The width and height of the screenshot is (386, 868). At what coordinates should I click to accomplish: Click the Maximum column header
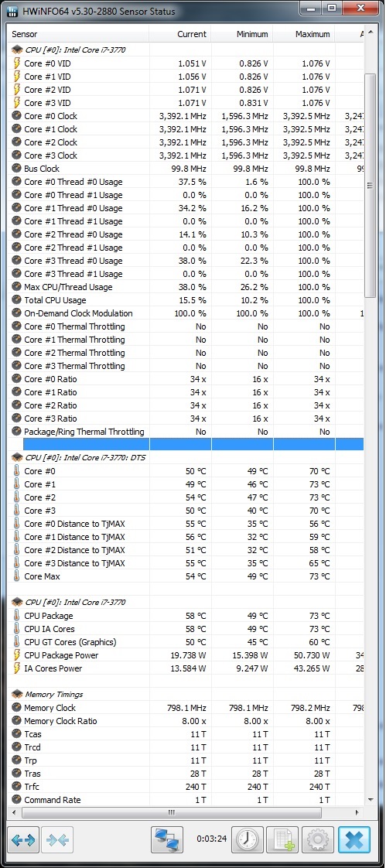click(304, 34)
